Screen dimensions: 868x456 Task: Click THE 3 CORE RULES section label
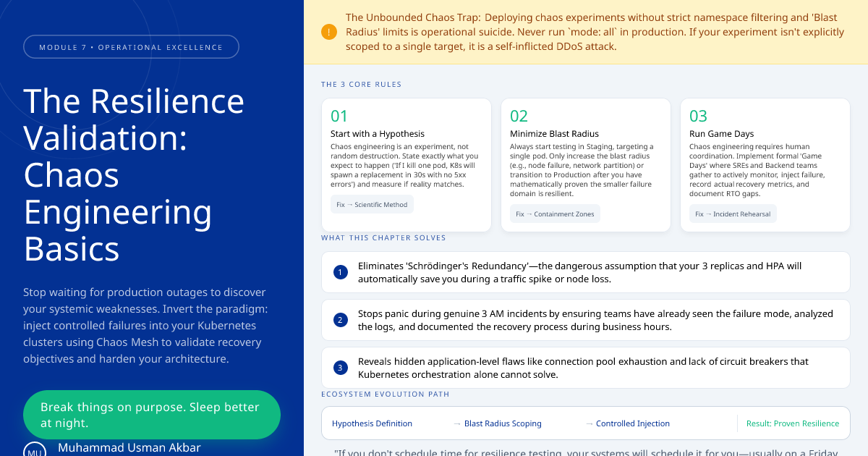[361, 85]
